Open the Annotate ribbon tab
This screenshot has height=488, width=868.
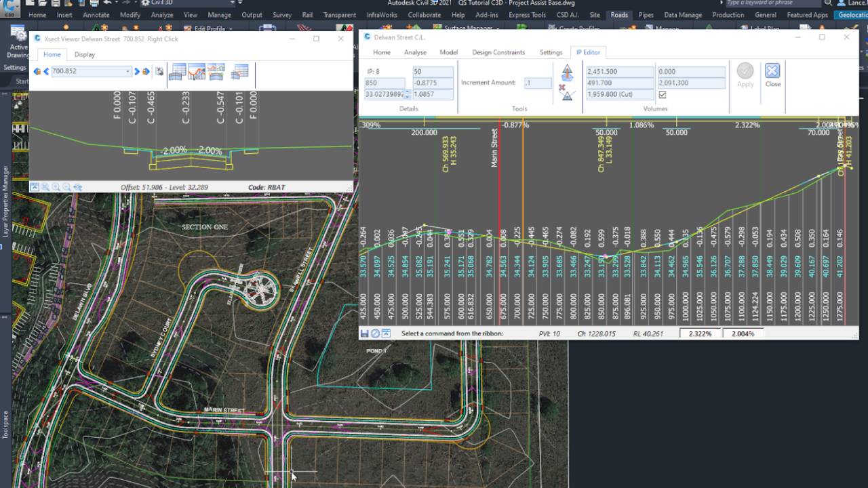tap(96, 15)
